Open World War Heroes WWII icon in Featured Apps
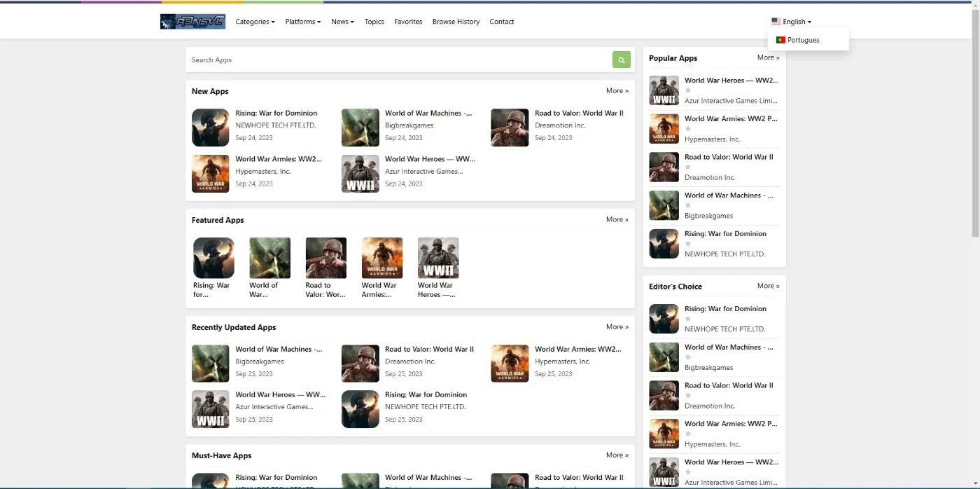This screenshot has width=980, height=489. [x=438, y=258]
